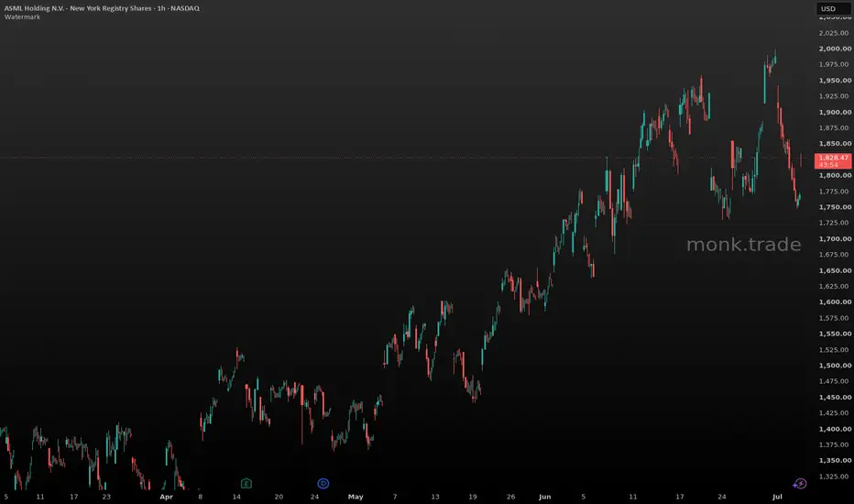854x504 pixels.
Task: Click the 1,450.00 price axis label
Action: [x=835, y=397]
